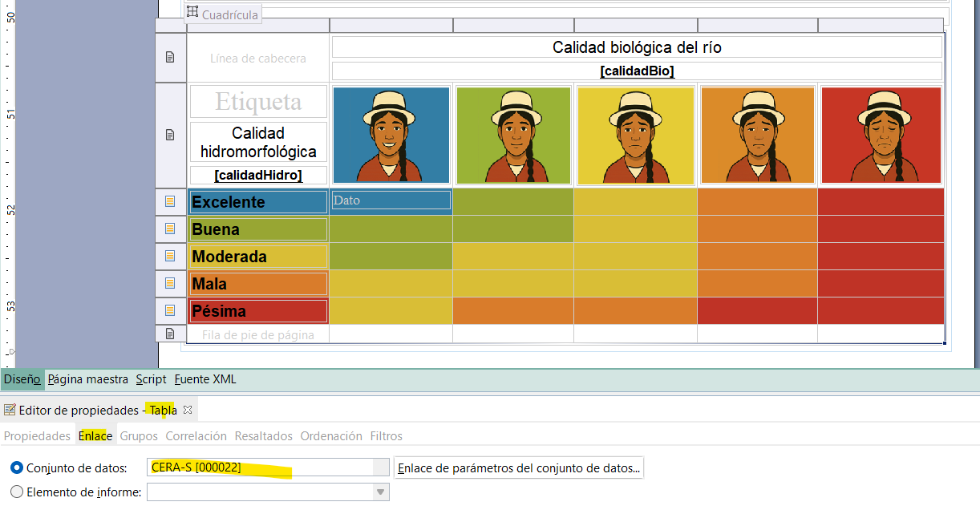
Task: Click the blue Excelente label cell
Action: point(257,202)
